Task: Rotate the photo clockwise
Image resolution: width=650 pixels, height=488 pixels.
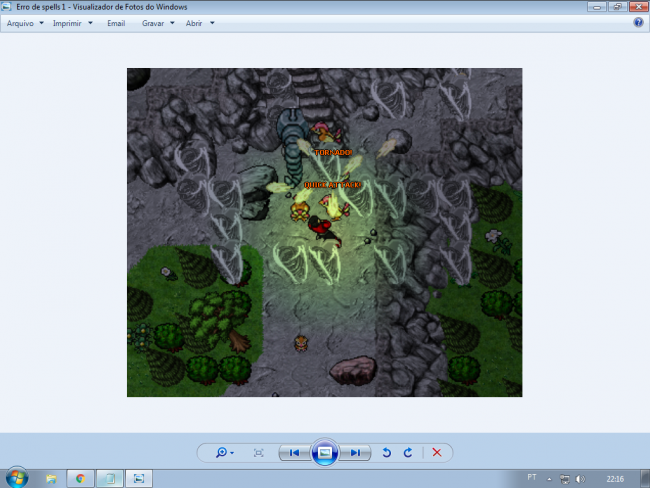Action: 408,453
